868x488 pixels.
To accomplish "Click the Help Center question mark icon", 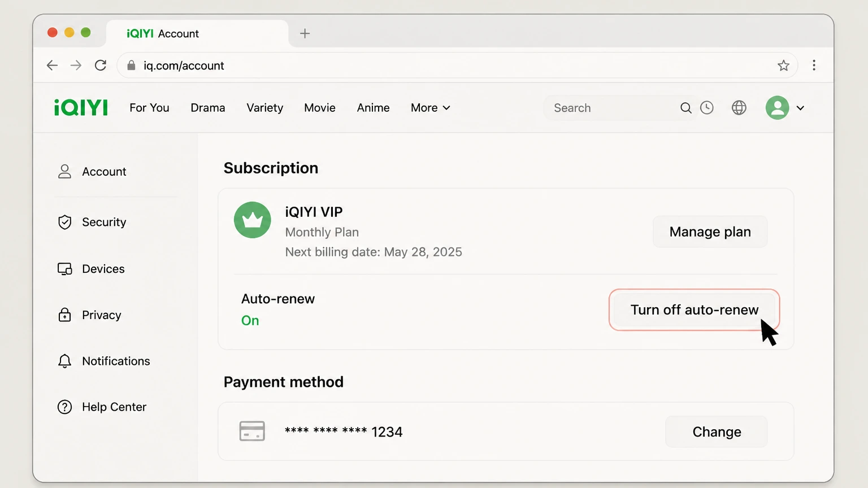I will pyautogui.click(x=65, y=407).
